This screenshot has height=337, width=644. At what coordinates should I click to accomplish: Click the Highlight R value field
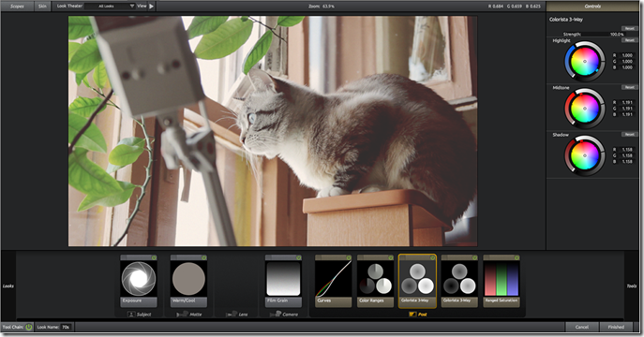pyautogui.click(x=627, y=55)
